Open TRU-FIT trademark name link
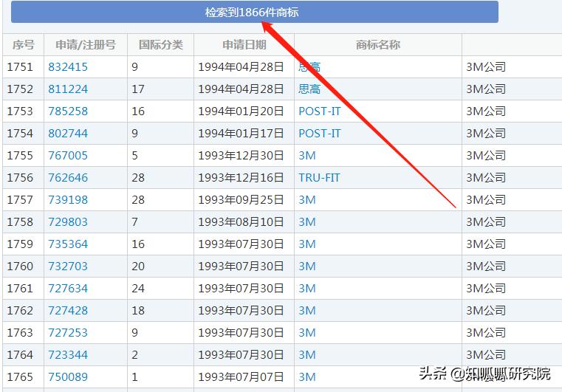562x392 pixels. pyautogui.click(x=319, y=178)
